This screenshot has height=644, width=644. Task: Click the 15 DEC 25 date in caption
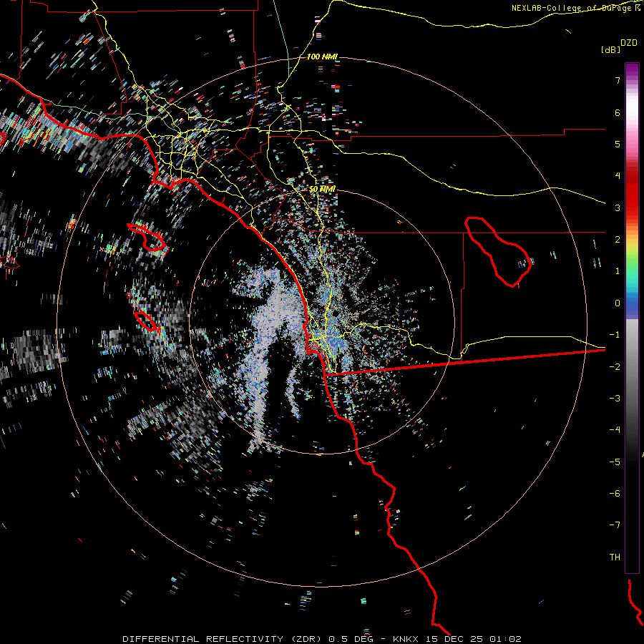[x=454, y=639]
